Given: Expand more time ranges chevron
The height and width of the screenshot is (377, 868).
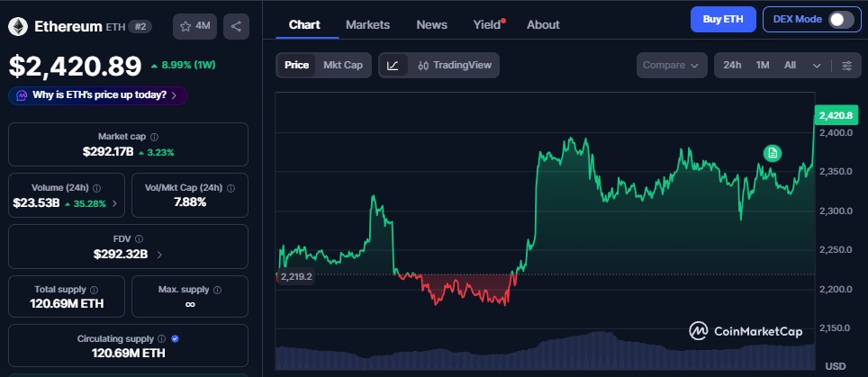Looking at the screenshot, I should coord(817,65).
